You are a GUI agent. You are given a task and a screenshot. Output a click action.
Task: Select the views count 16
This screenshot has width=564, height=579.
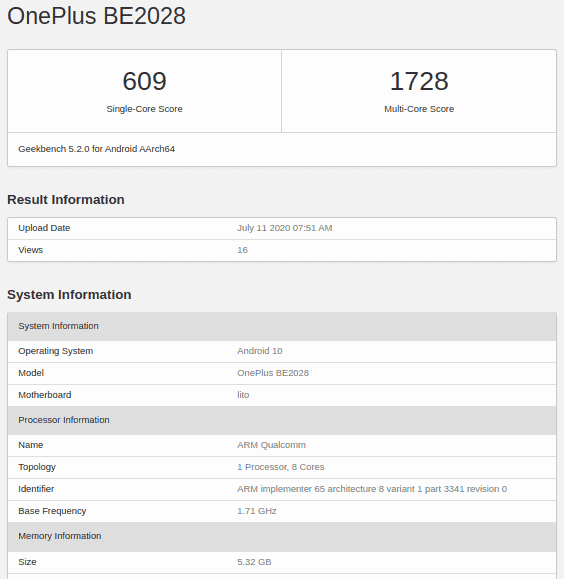242,250
